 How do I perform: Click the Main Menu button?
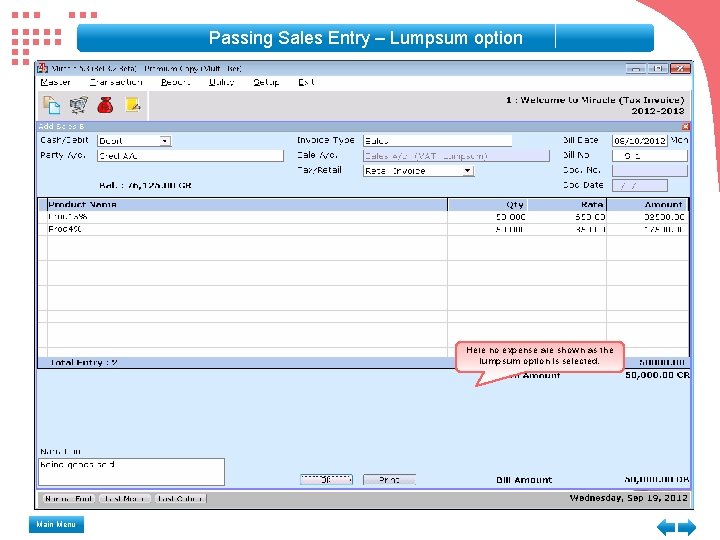[x=56, y=524]
